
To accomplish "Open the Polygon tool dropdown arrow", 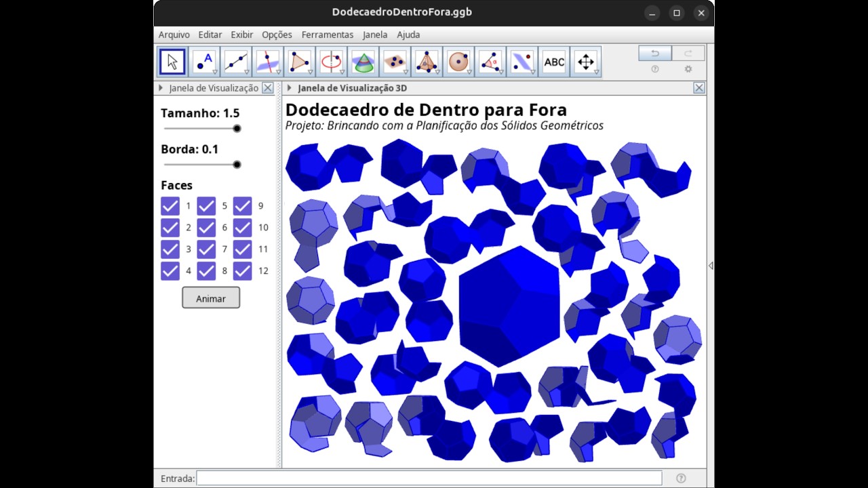I will click(x=310, y=72).
